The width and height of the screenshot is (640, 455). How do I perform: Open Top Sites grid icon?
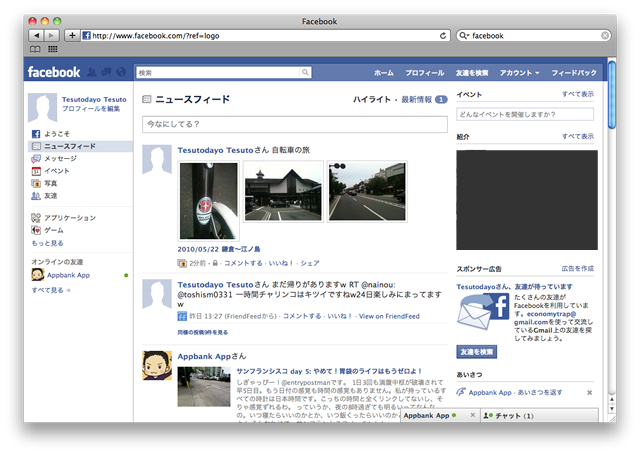52,49
